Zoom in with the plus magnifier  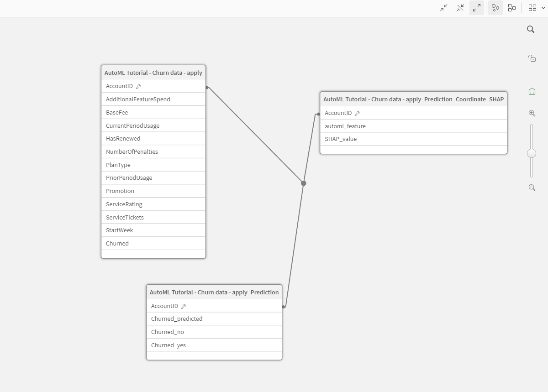tap(532, 113)
